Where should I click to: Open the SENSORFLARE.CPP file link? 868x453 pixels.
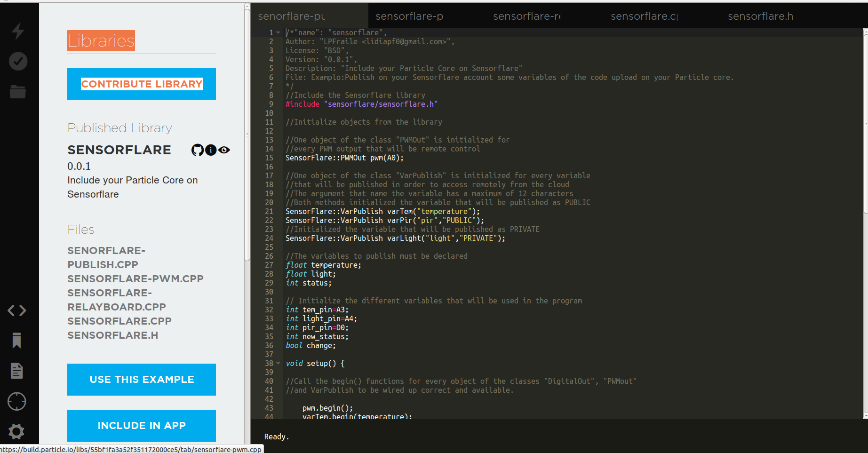[119, 321]
